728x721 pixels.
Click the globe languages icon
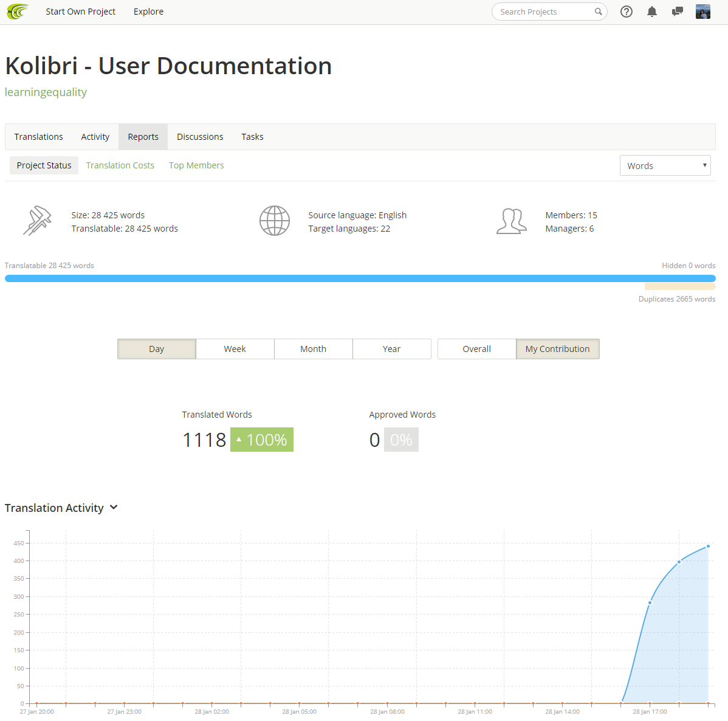point(275,221)
